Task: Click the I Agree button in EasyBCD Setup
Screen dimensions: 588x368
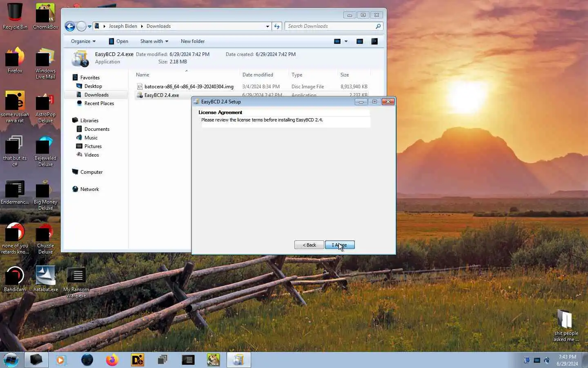Action: [x=340, y=245]
